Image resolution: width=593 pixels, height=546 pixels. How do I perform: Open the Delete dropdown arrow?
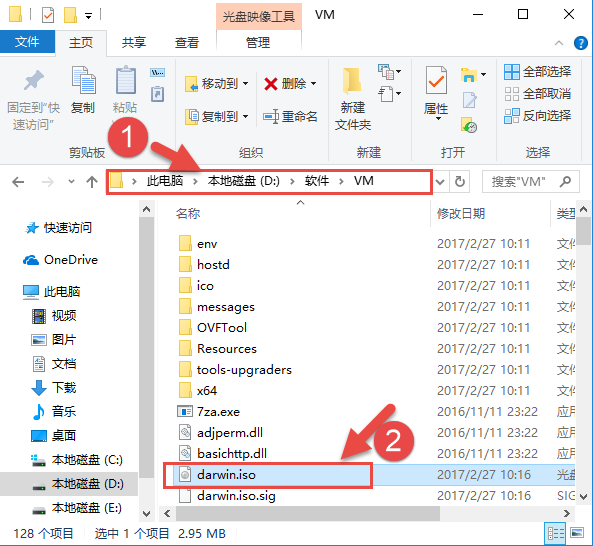[x=314, y=84]
